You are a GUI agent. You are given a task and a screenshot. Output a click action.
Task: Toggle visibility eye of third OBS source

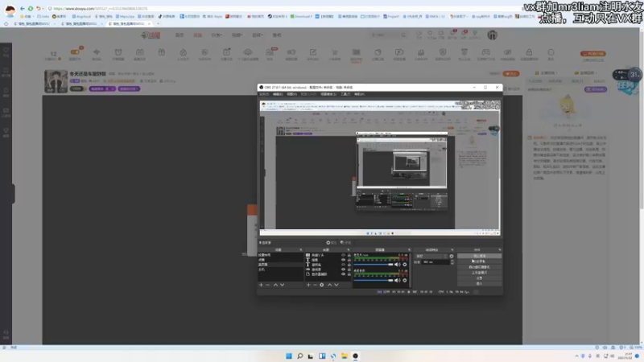(x=344, y=265)
